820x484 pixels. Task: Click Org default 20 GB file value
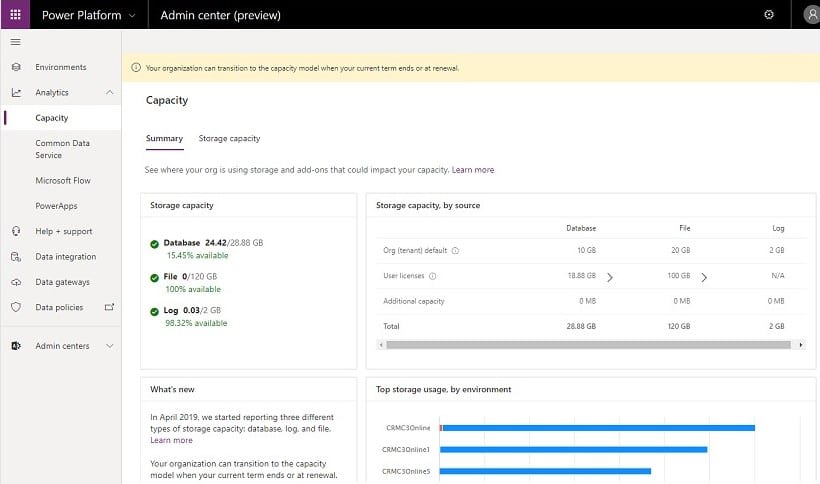680,250
